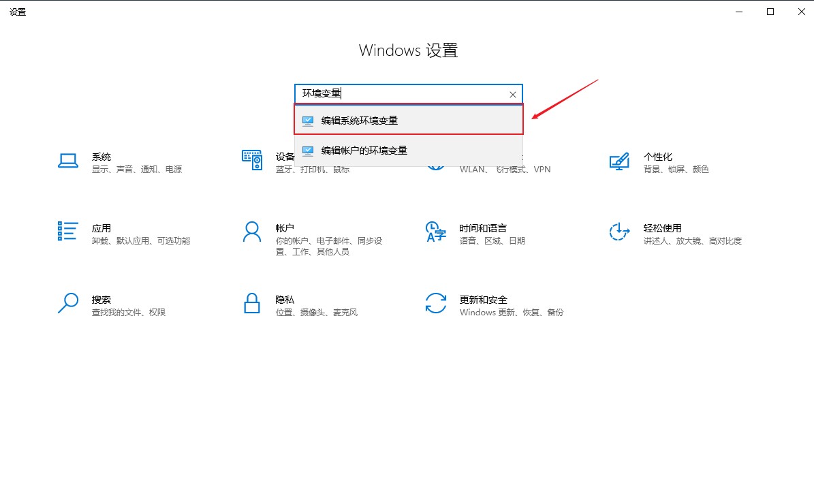Open the 轻松使用 dial icon
The height and width of the screenshot is (504, 814).
(619, 232)
